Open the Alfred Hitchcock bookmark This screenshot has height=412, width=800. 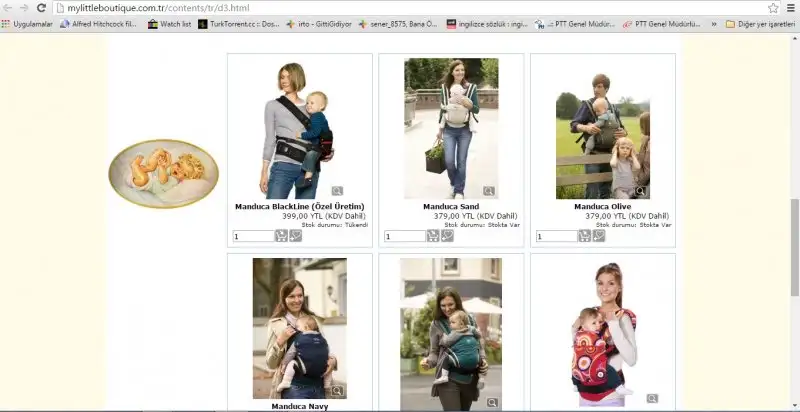coord(99,24)
